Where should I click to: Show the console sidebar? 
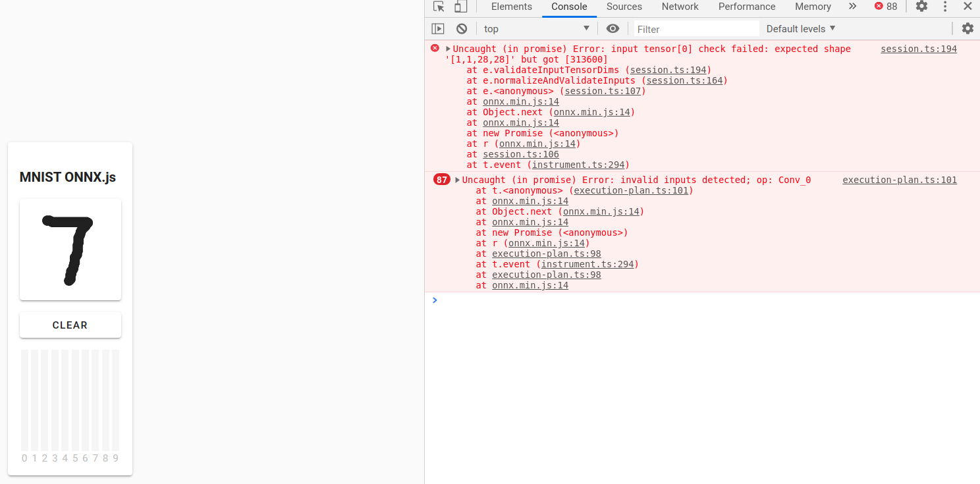click(x=438, y=28)
